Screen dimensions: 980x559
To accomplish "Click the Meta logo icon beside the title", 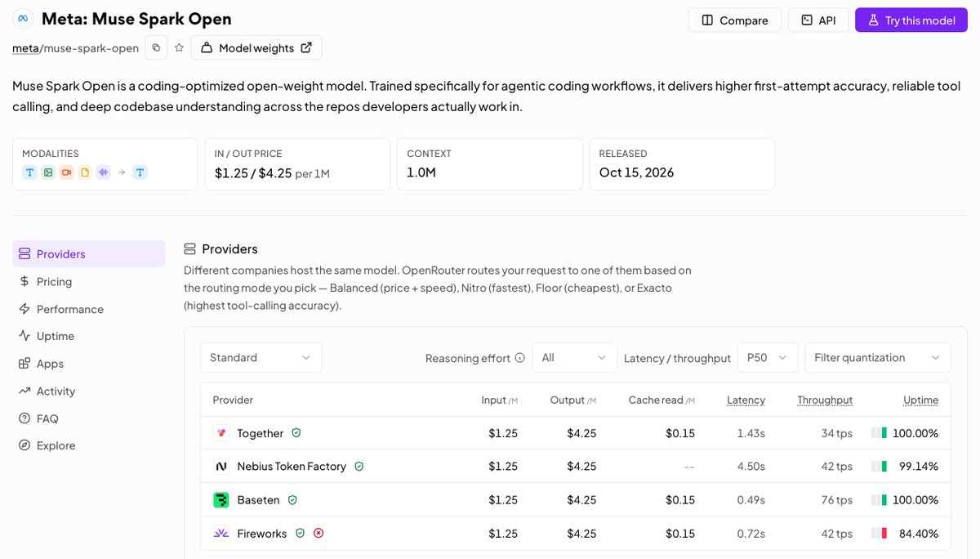I will [x=23, y=19].
